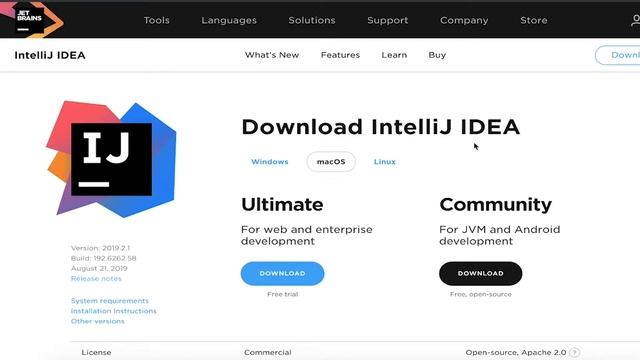Screen dimensions: 640x360
Task: Click the 'Open-source, Apache 2.0' cell
Action: pyautogui.click(x=516, y=352)
